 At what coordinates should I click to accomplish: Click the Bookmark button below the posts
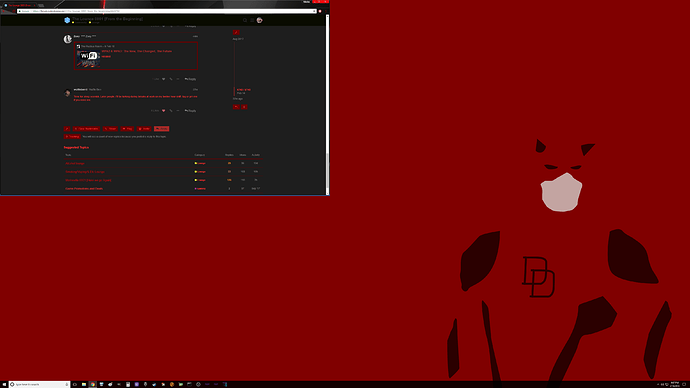coord(86,129)
